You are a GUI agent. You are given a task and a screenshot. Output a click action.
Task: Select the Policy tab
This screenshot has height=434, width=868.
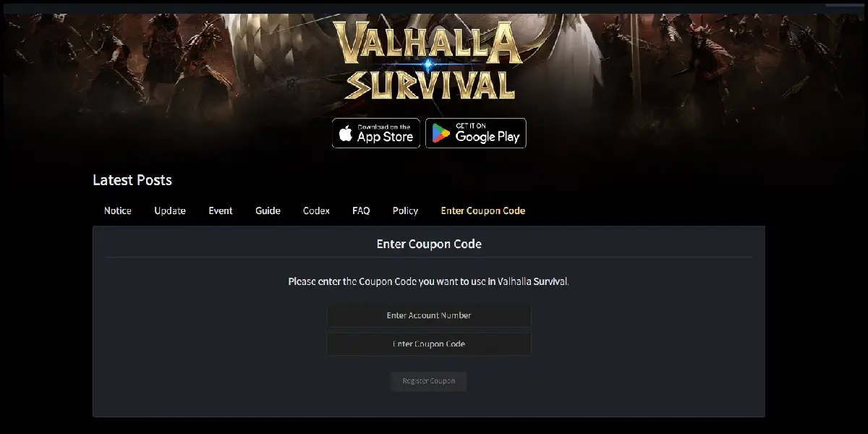(x=405, y=210)
